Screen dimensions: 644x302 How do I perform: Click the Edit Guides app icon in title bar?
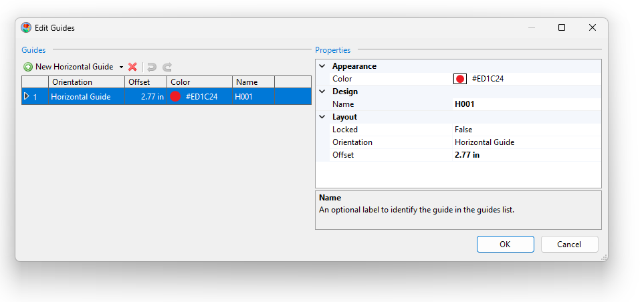click(x=26, y=27)
